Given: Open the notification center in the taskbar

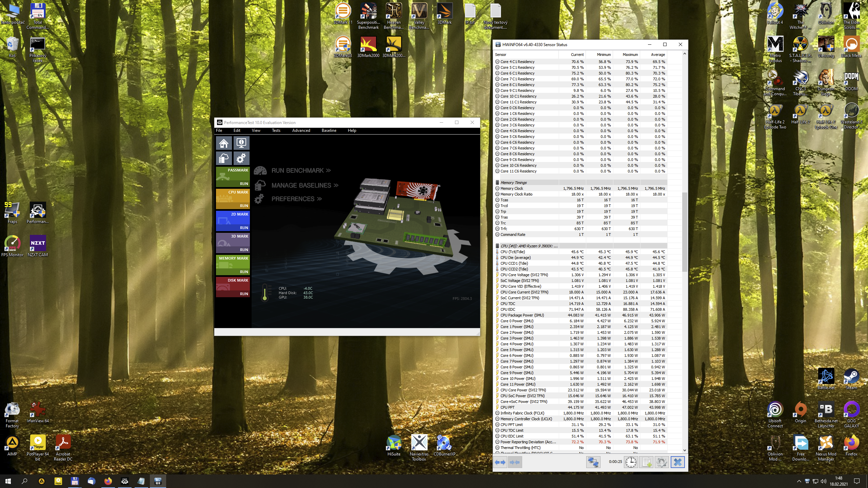Looking at the screenshot, I should 857,481.
